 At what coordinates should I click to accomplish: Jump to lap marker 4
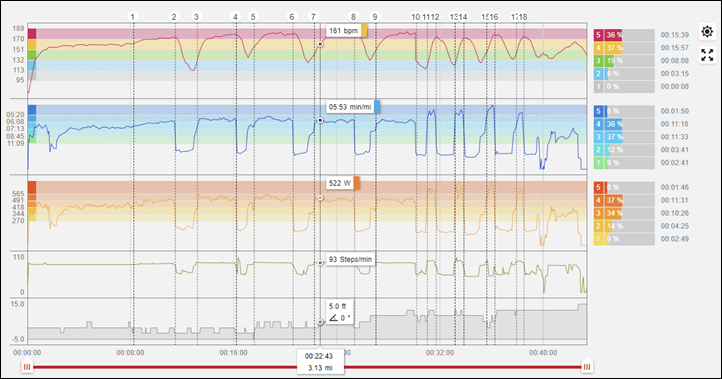(x=235, y=17)
